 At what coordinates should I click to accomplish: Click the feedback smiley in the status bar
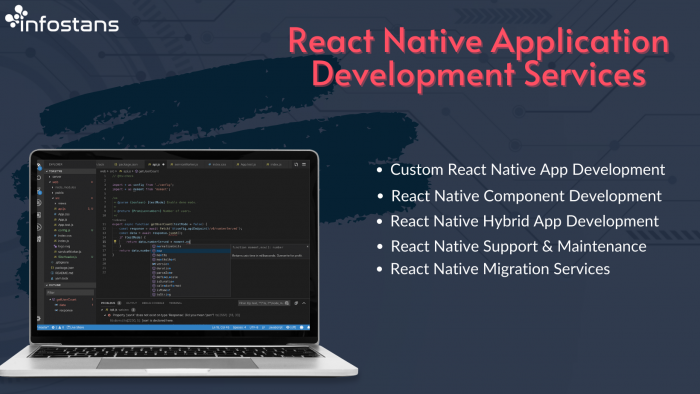(x=301, y=327)
